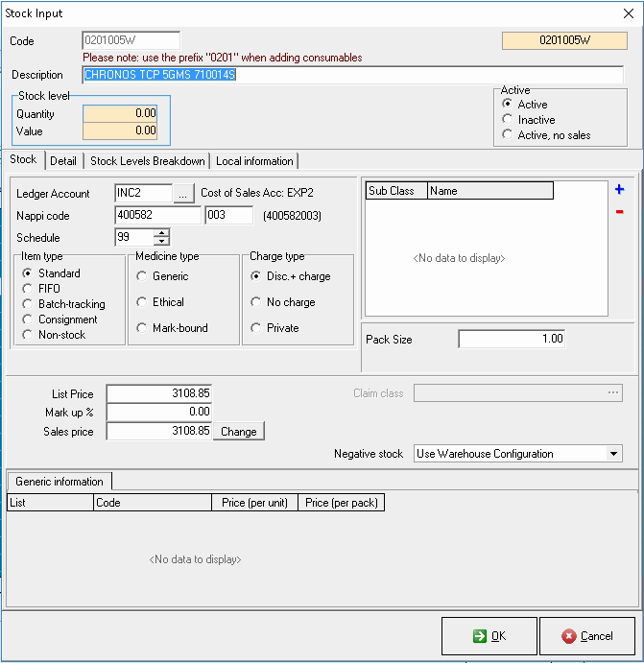Open the Stock Levels Breakdown tab
This screenshot has height=663, width=644.
click(x=147, y=161)
